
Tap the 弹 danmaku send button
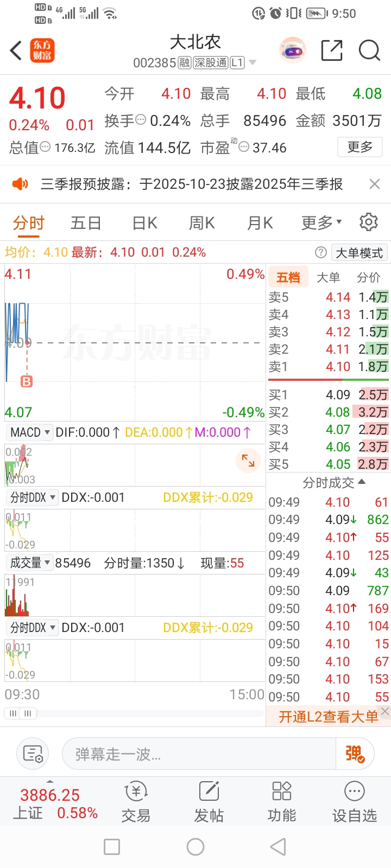(x=355, y=754)
